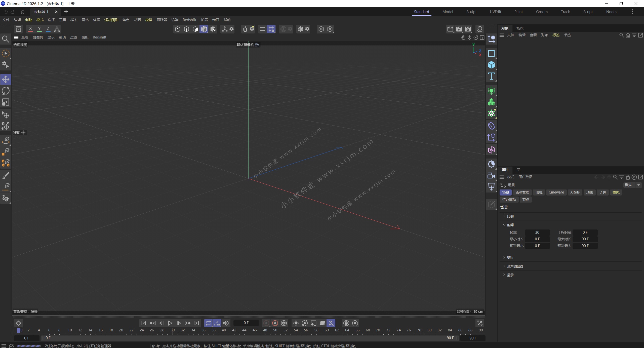The width and height of the screenshot is (644, 348).
Task: Open the Render Settings clapperboard icon
Action: click(468, 29)
